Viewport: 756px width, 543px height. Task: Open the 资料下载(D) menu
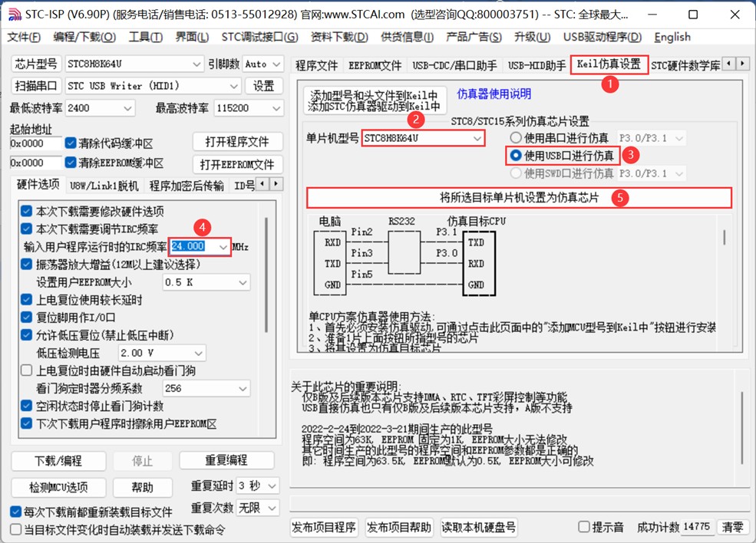click(339, 37)
